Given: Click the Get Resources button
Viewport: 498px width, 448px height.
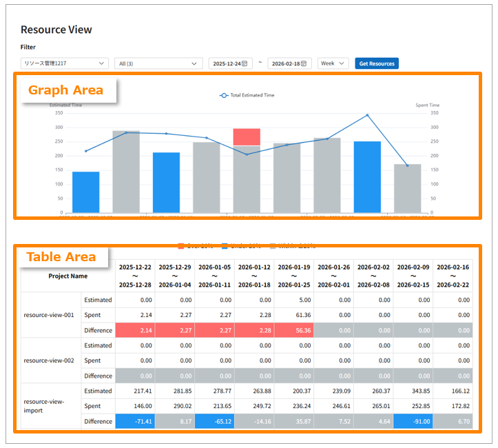Looking at the screenshot, I should pos(377,63).
